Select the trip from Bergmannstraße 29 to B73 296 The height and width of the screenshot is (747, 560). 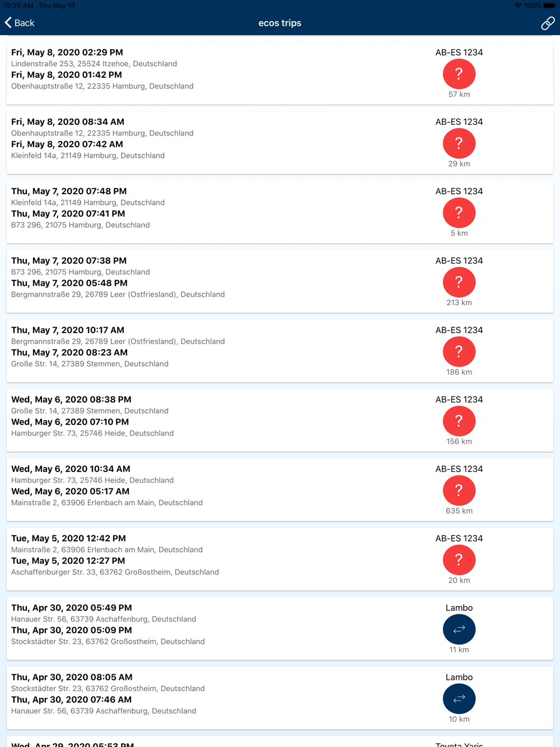click(280, 281)
